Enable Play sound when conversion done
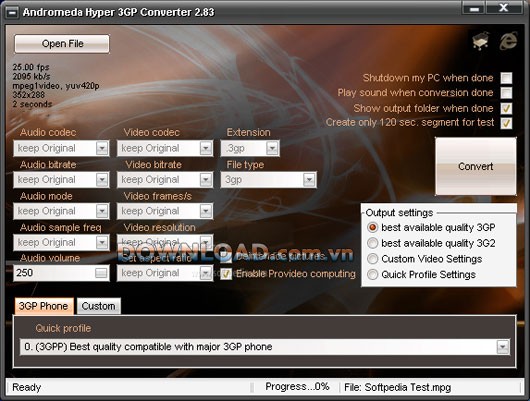The height and width of the screenshot is (401, 530). tap(506, 93)
